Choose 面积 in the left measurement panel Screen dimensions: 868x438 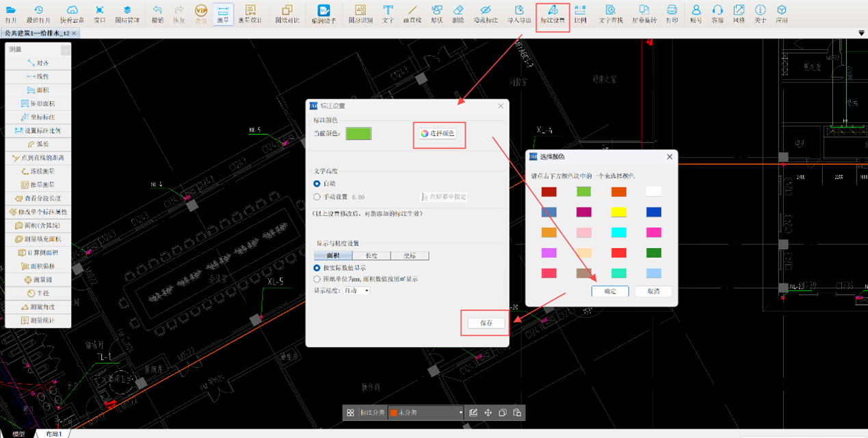point(38,90)
